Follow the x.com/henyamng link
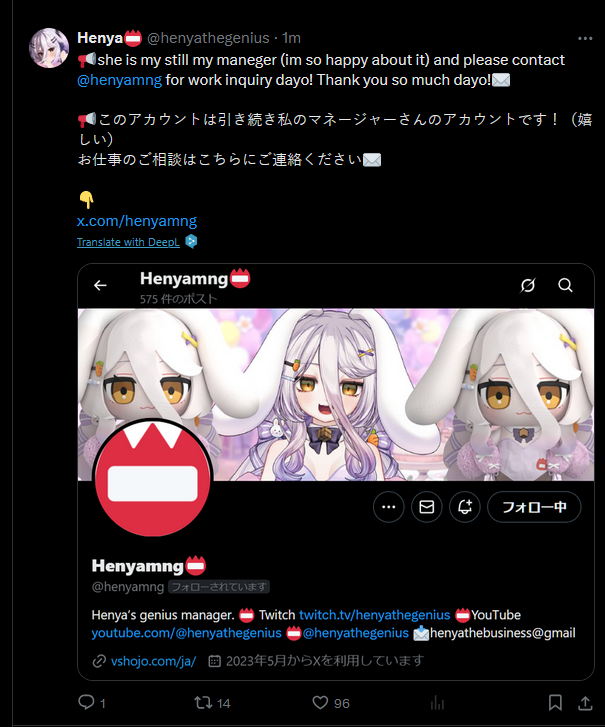 pos(137,221)
